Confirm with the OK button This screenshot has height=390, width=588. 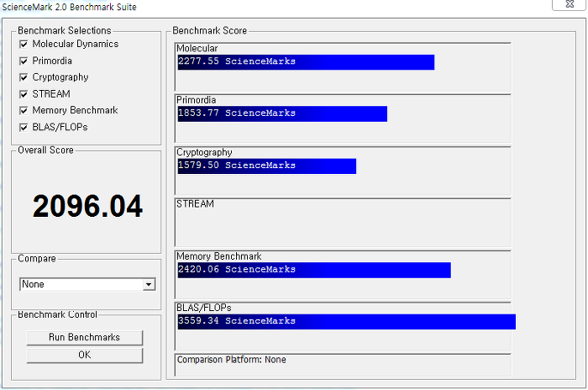(x=85, y=355)
